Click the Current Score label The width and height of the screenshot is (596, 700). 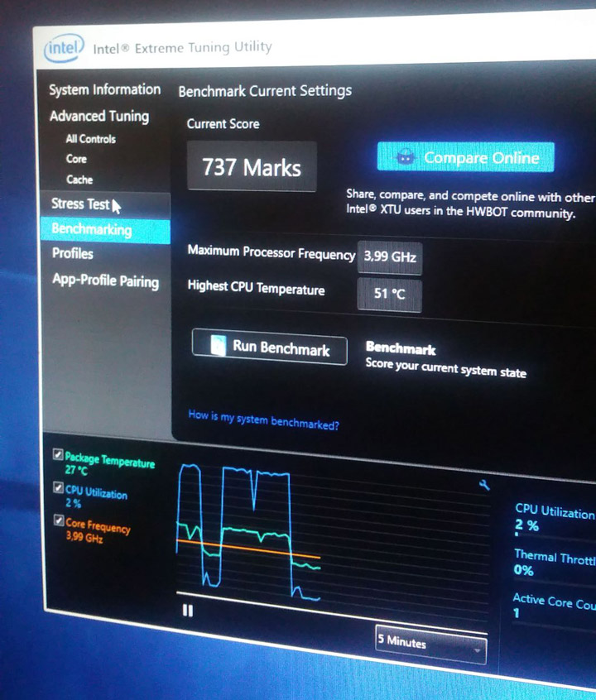223,123
